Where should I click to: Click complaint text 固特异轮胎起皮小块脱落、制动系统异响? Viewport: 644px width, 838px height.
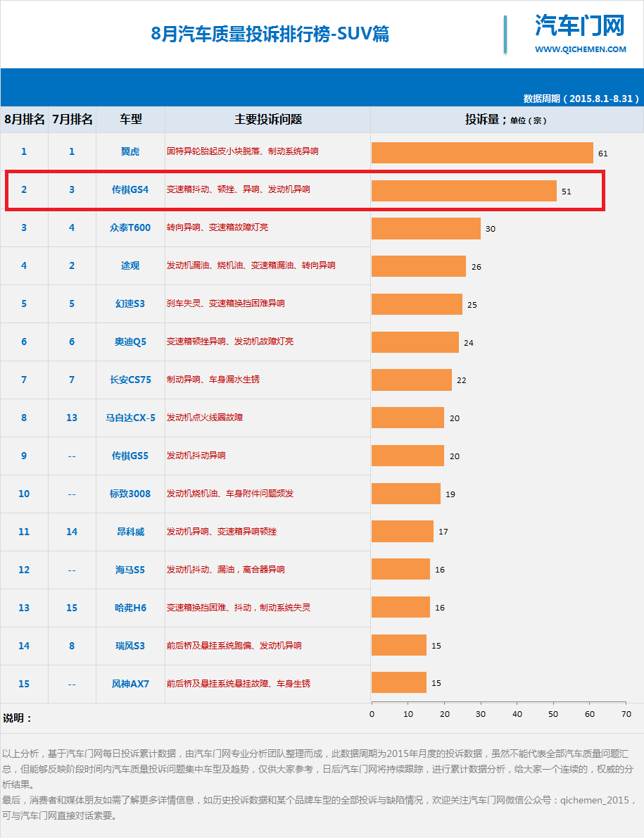[x=242, y=151]
